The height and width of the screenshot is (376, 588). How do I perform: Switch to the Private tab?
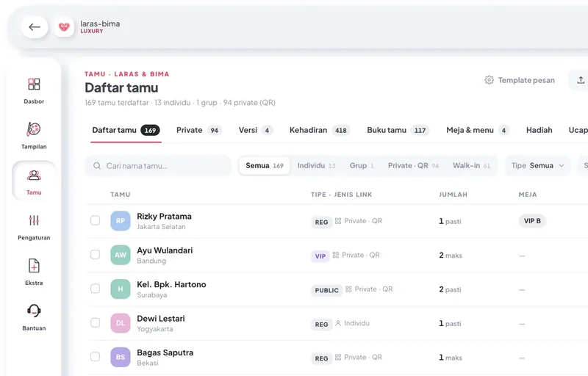[x=198, y=130]
